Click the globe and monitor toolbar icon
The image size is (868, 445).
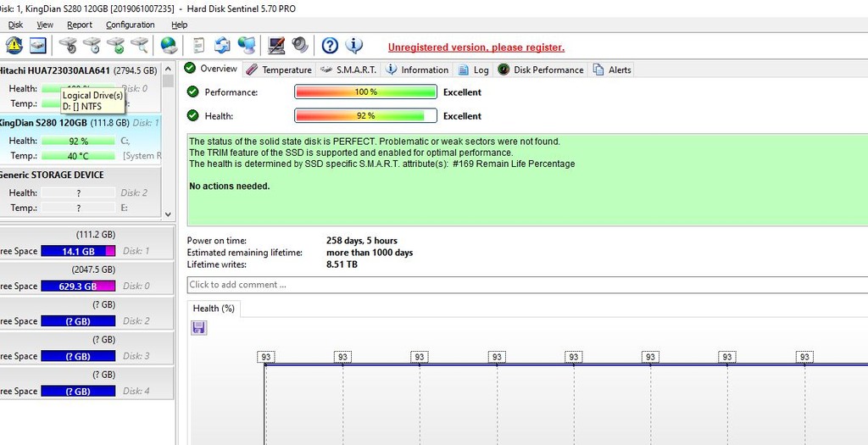click(247, 45)
